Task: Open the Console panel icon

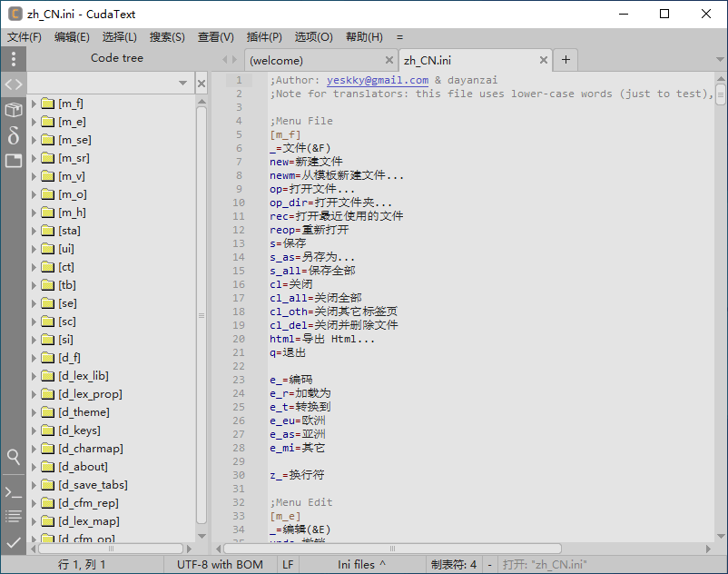Action: click(x=14, y=492)
